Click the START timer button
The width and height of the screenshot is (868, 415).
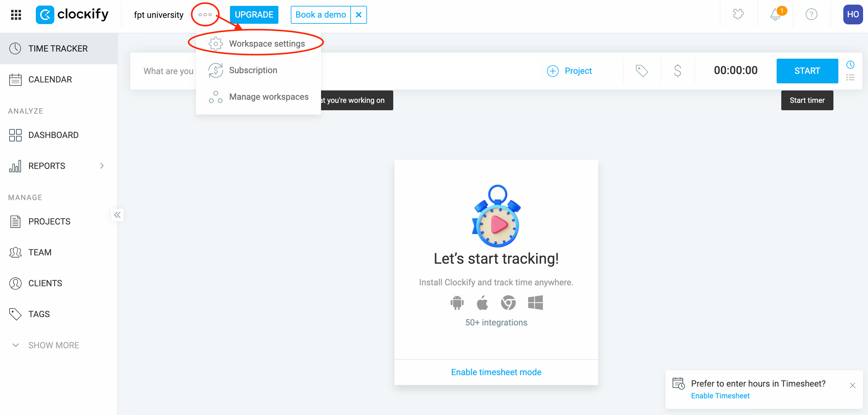tap(807, 71)
